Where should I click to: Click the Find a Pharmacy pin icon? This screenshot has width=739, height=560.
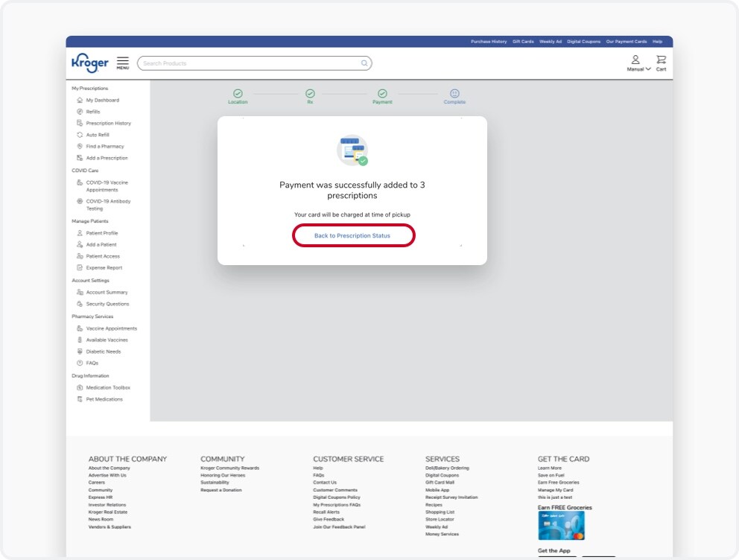point(80,147)
